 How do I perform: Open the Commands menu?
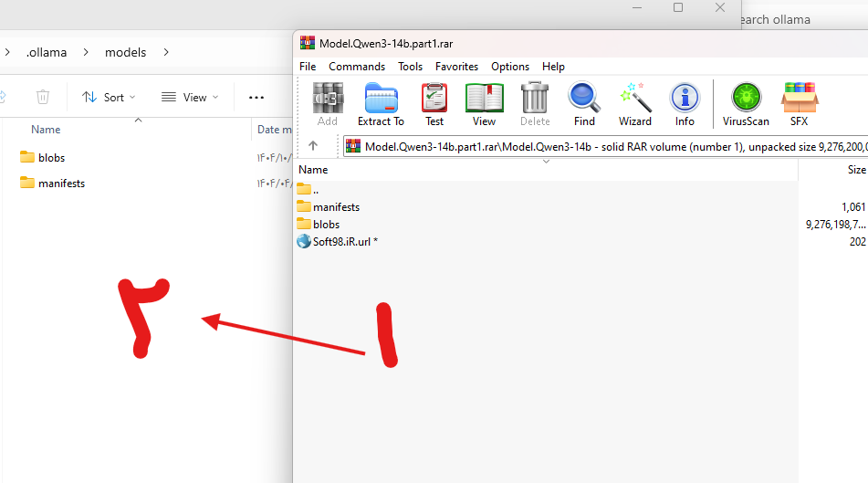tap(357, 67)
